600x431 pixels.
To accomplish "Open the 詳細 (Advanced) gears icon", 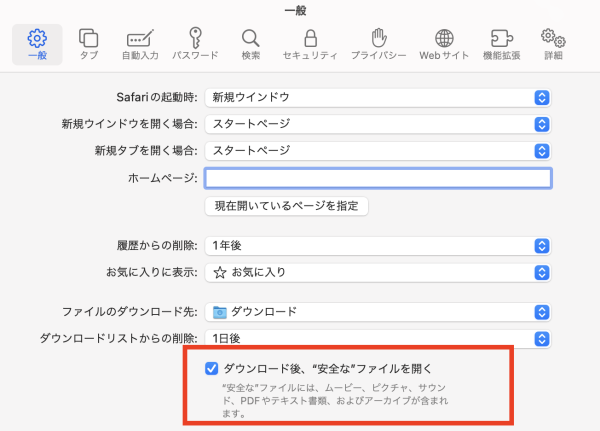I will 553,43.
